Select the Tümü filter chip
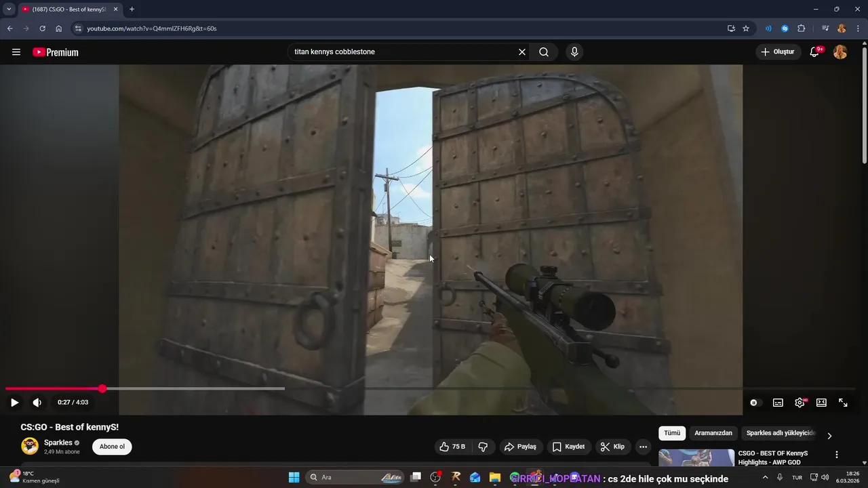Image resolution: width=868 pixels, height=488 pixels. (x=672, y=433)
